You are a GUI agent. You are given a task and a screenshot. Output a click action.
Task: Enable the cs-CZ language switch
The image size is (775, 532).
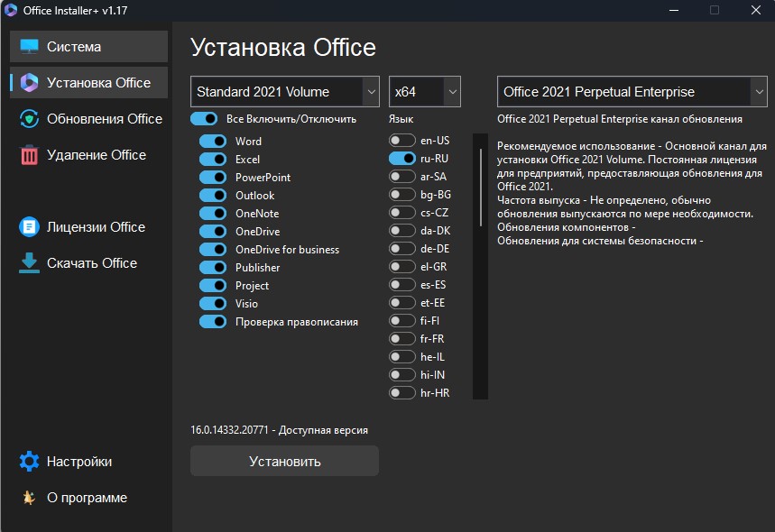coord(401,213)
